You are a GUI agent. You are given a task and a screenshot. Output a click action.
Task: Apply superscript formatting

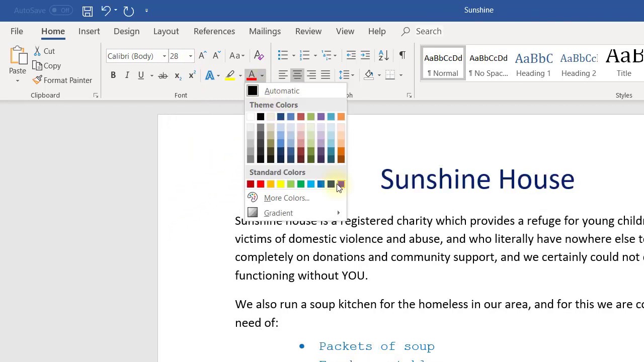pyautogui.click(x=192, y=75)
